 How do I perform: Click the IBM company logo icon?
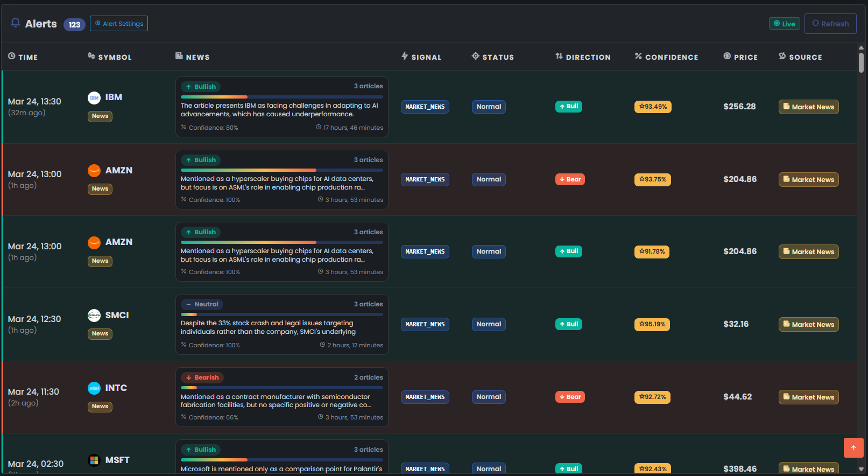[94, 97]
